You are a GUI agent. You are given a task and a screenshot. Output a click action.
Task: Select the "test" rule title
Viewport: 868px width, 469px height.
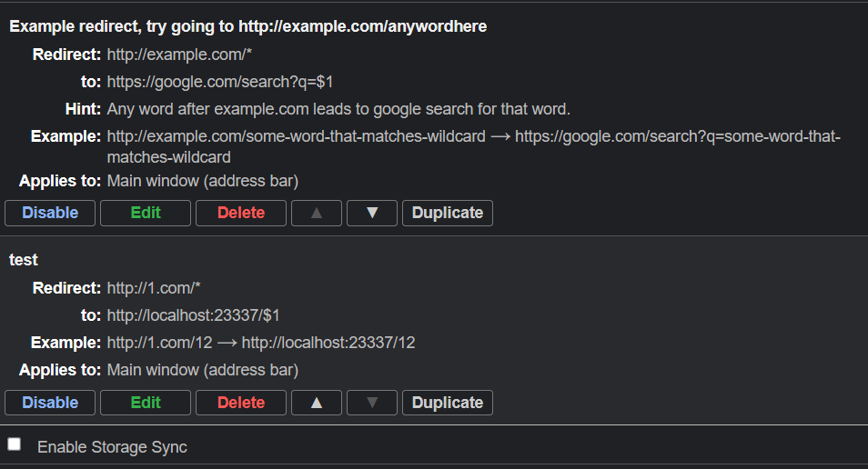[x=24, y=260]
